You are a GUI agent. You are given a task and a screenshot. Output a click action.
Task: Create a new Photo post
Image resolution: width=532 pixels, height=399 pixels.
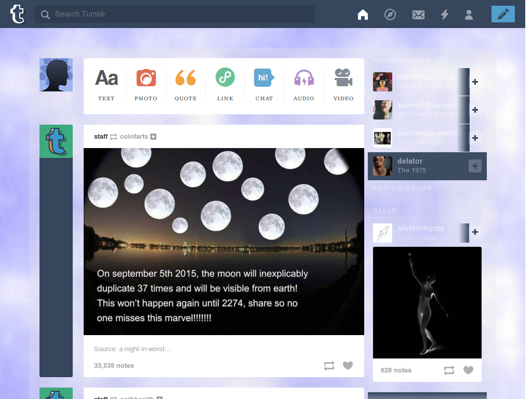[x=146, y=85]
